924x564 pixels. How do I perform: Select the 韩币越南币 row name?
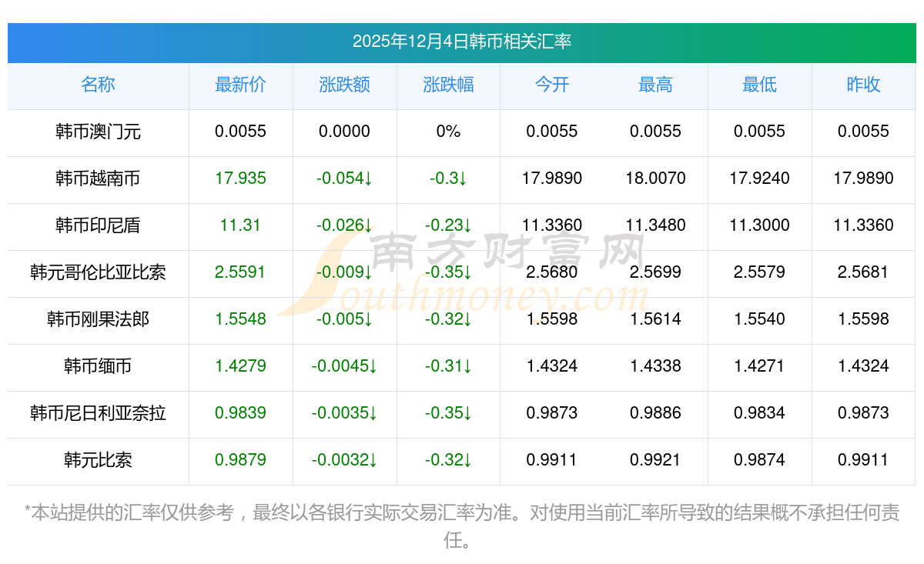pyautogui.click(x=98, y=179)
